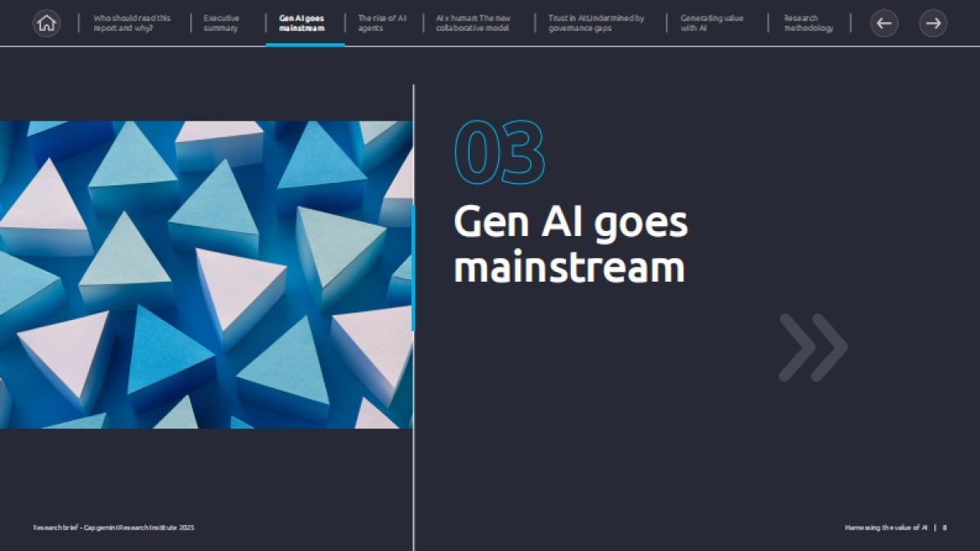Open 'Who should read this report and why?' section
The image size is (980, 551).
[x=131, y=23]
